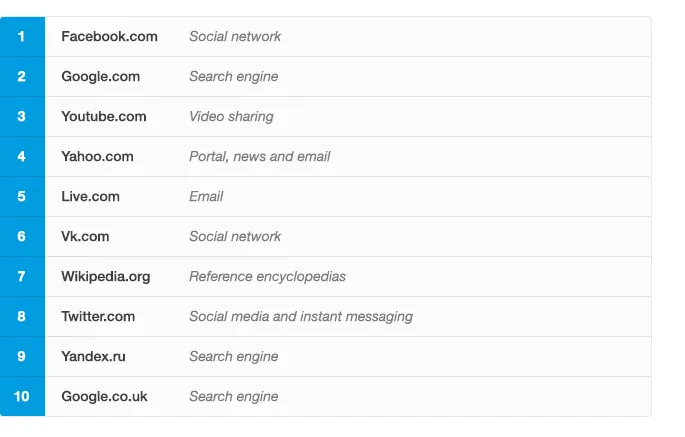Click the blue rank 5 badge
The image size is (685, 437).
coord(22,197)
